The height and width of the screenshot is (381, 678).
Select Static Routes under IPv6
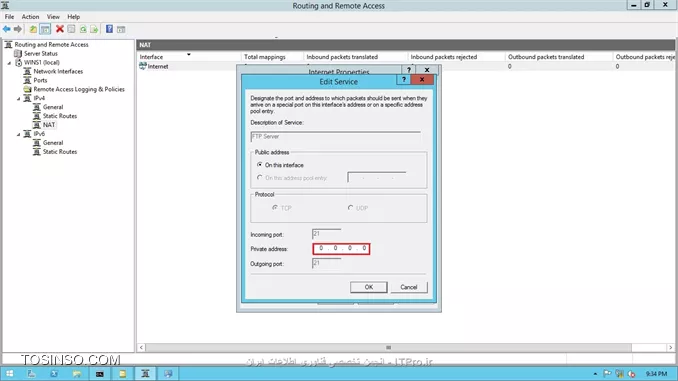(60, 152)
